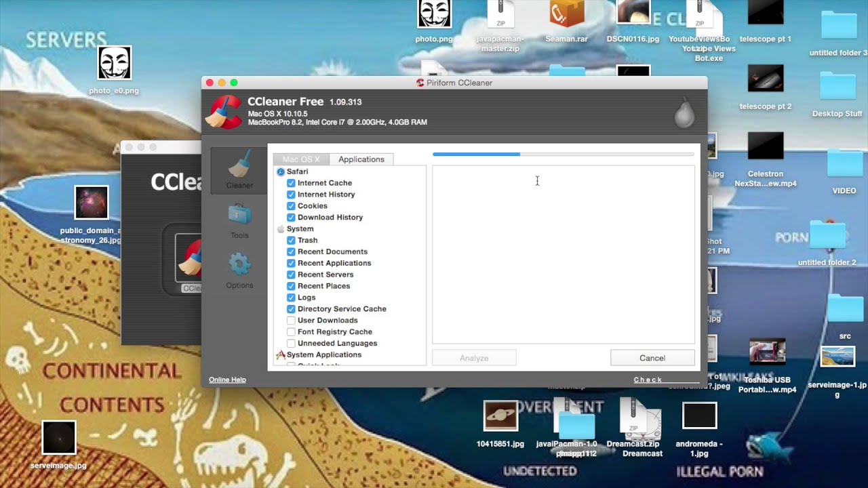Enable Unneeded Languages checkbox

[291, 344]
